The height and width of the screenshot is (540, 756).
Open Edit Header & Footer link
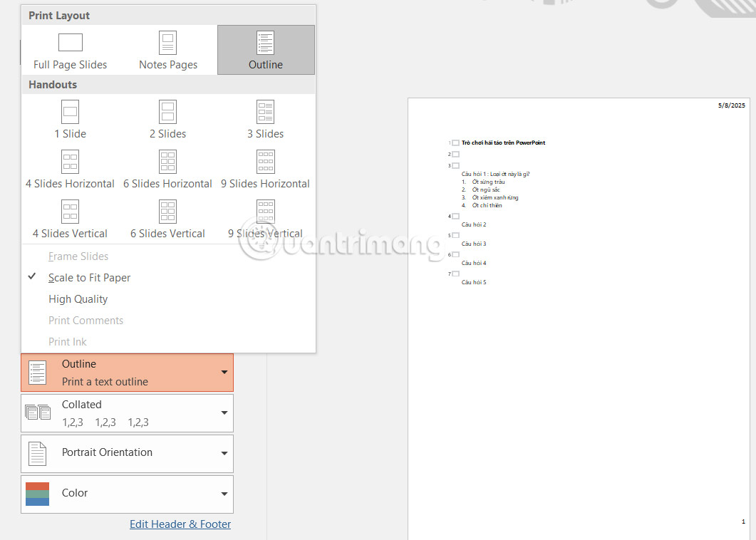click(180, 524)
